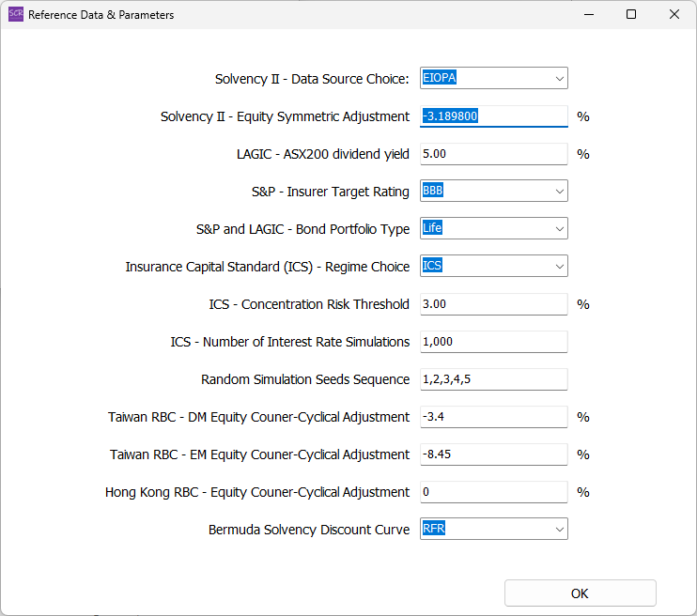Open Solvency II Data Source Choice dropdown
697x616 pixels.
pos(494,79)
